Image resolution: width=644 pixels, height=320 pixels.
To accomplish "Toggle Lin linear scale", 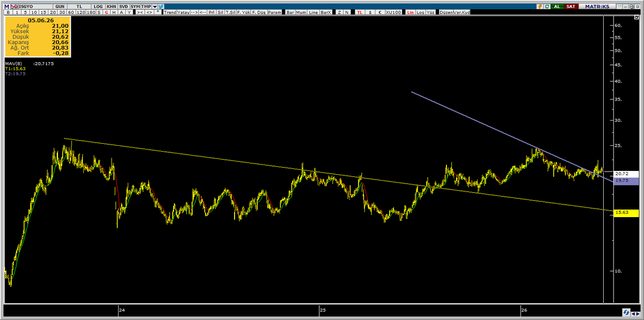I will 411,12.
